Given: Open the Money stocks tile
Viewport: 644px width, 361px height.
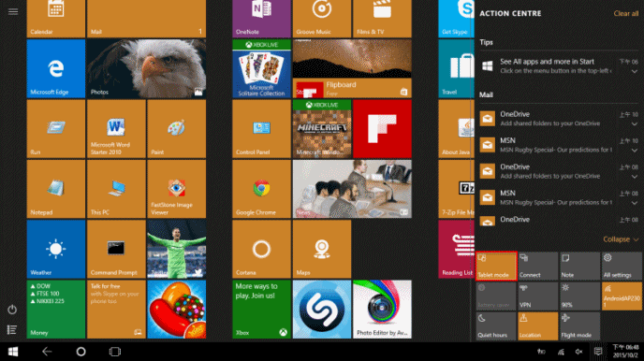Looking at the screenshot, I should pyautogui.click(x=56, y=310).
